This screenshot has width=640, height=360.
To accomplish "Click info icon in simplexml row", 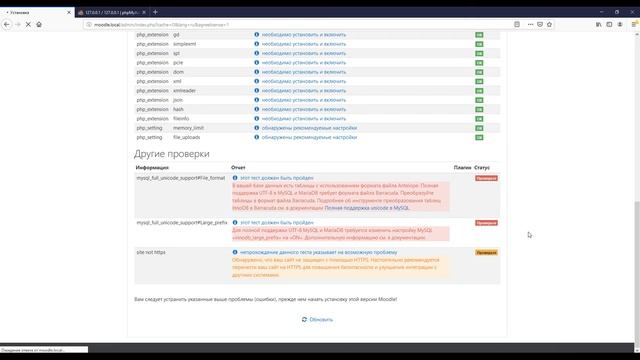I will [257, 44].
